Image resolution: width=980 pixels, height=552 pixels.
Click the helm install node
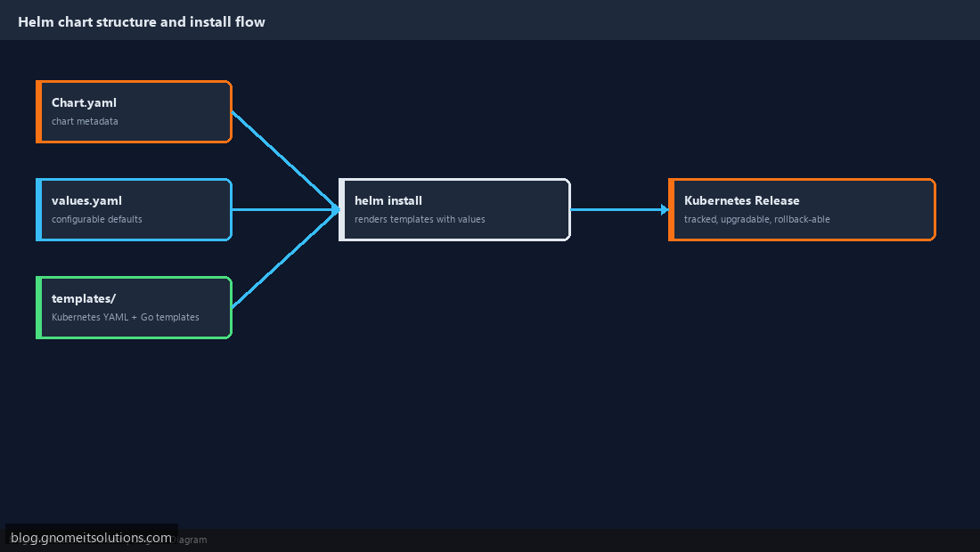[x=454, y=210]
